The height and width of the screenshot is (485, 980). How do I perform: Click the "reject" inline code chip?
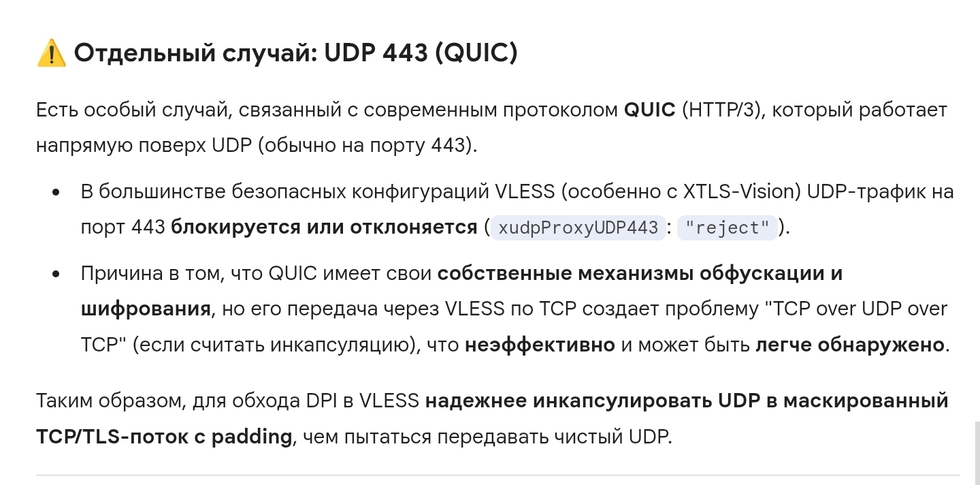coord(727,228)
